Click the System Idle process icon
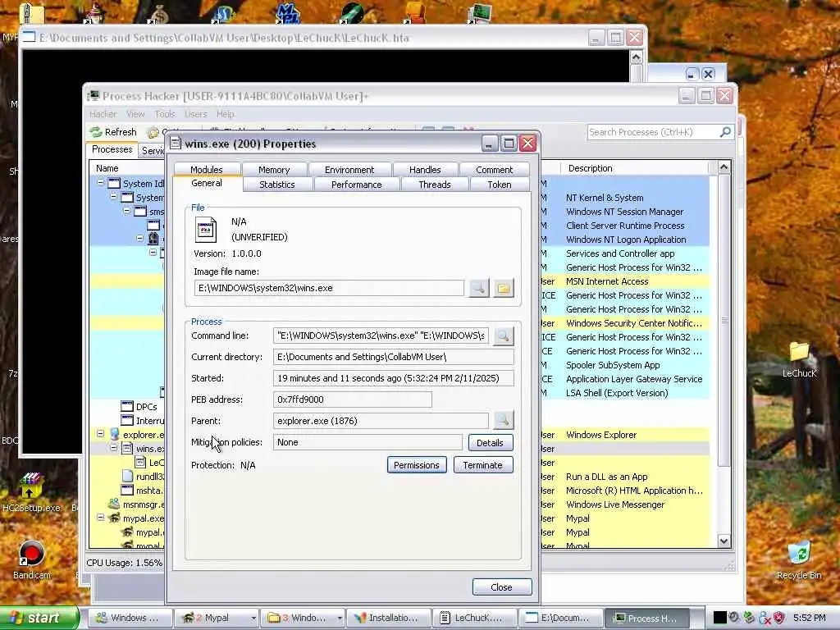This screenshot has height=630, width=840. (x=114, y=183)
